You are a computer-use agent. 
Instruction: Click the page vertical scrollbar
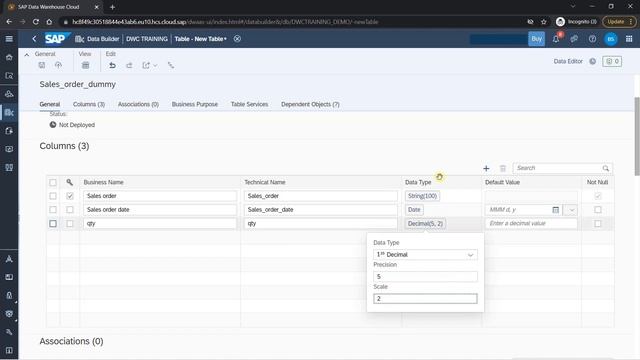point(637,137)
